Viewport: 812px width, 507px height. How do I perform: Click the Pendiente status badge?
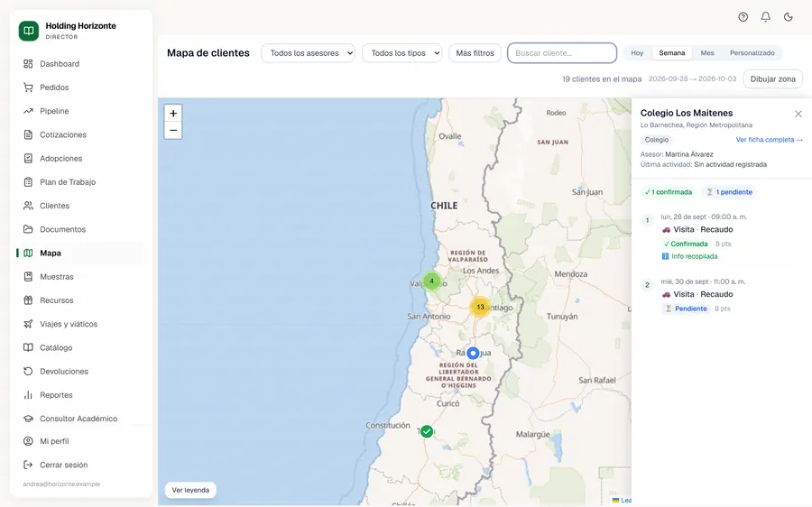(687, 309)
